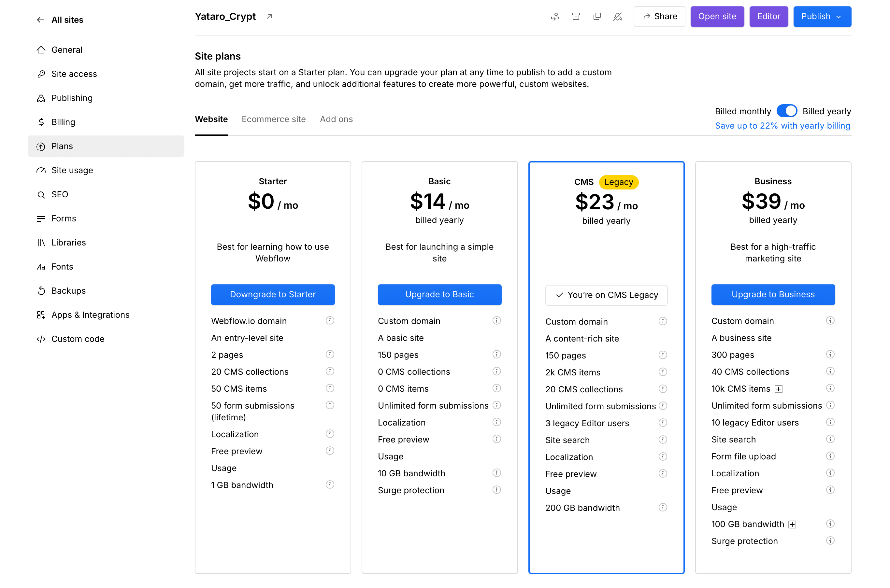Image resolution: width=890 pixels, height=588 pixels.
Task: Toggle the billed monthly/yearly switch
Action: [786, 111]
